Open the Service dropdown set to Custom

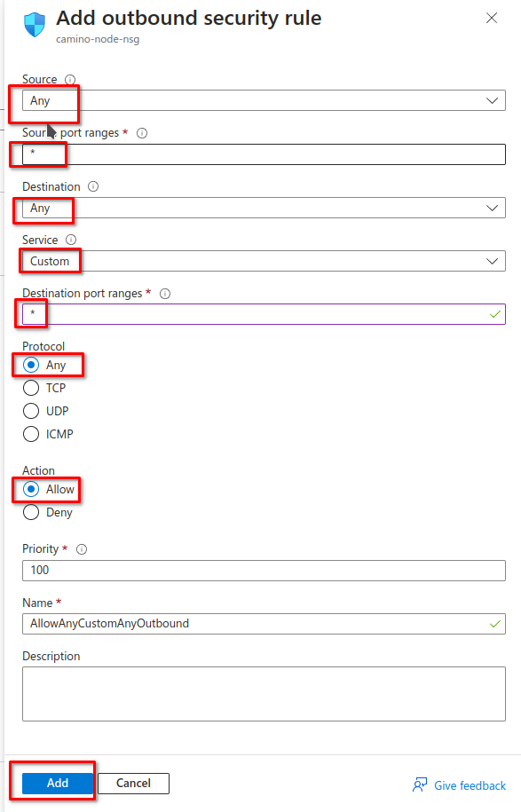[264, 261]
